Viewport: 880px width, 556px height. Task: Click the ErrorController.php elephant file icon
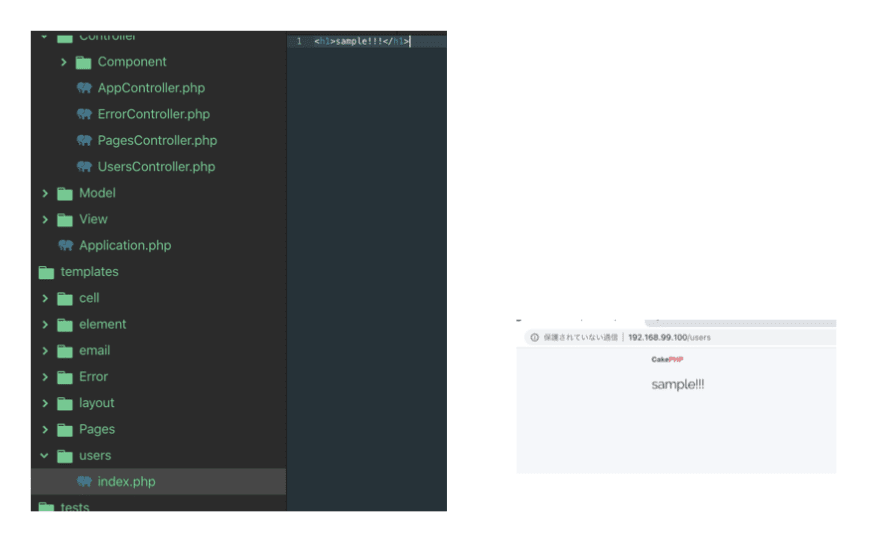pos(84,114)
